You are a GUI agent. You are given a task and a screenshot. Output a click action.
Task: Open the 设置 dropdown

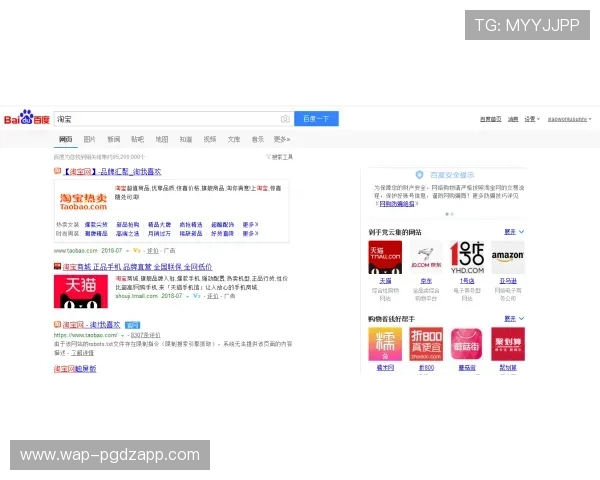tap(532, 119)
